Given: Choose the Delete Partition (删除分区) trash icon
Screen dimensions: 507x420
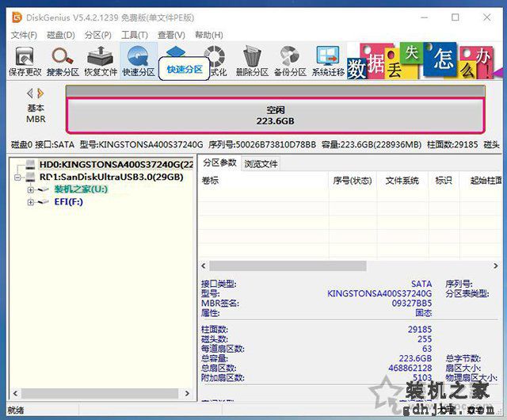Looking at the screenshot, I should [x=252, y=61].
